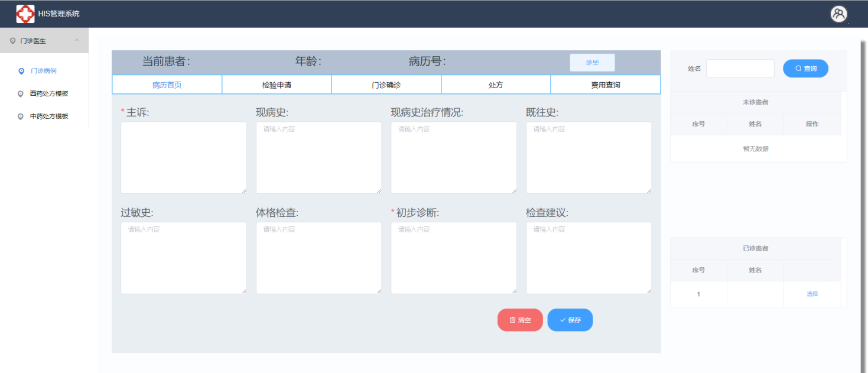This screenshot has height=373, width=868.
Task: Click into the 主诉 text area
Action: [x=183, y=157]
